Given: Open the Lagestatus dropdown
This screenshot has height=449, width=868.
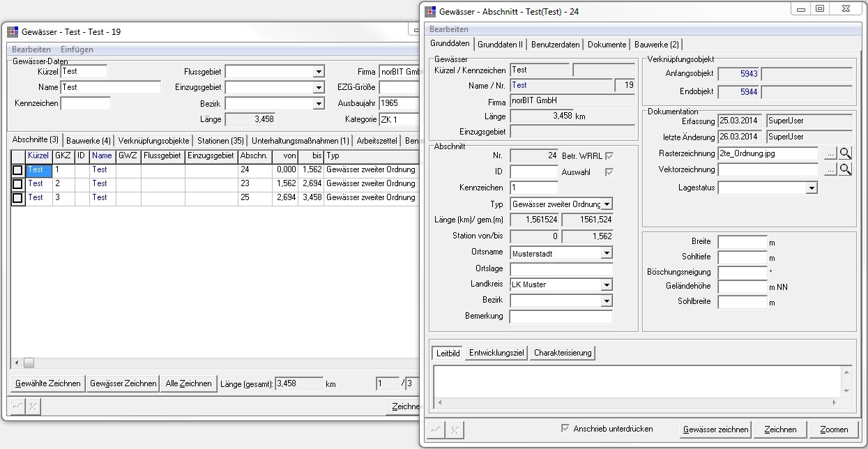Looking at the screenshot, I should coord(811,188).
